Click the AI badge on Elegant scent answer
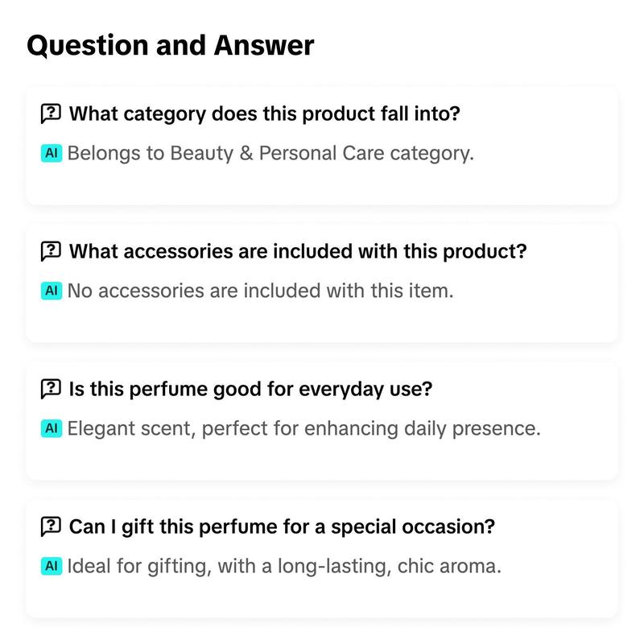 52,428
